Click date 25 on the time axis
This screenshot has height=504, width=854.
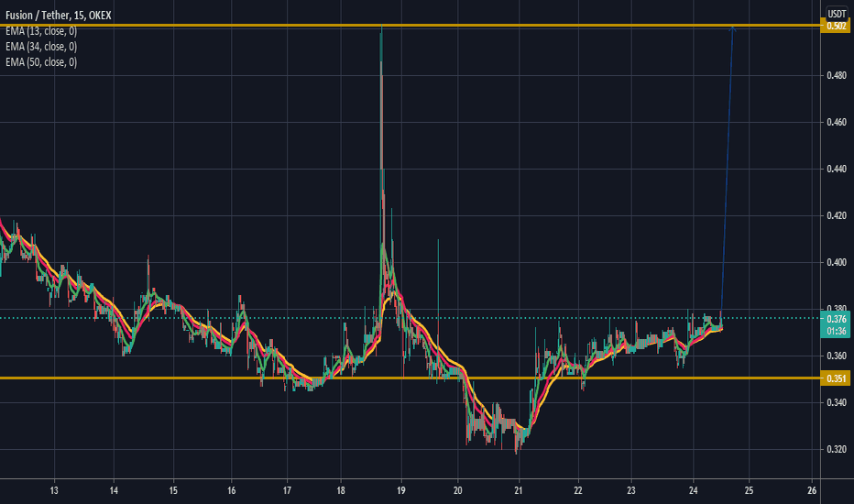click(749, 490)
